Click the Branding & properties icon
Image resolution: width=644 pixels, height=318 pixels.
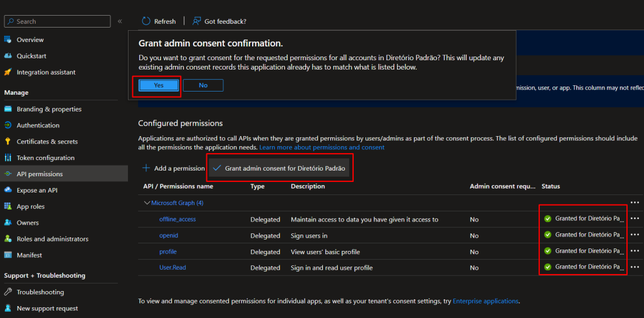(8, 109)
